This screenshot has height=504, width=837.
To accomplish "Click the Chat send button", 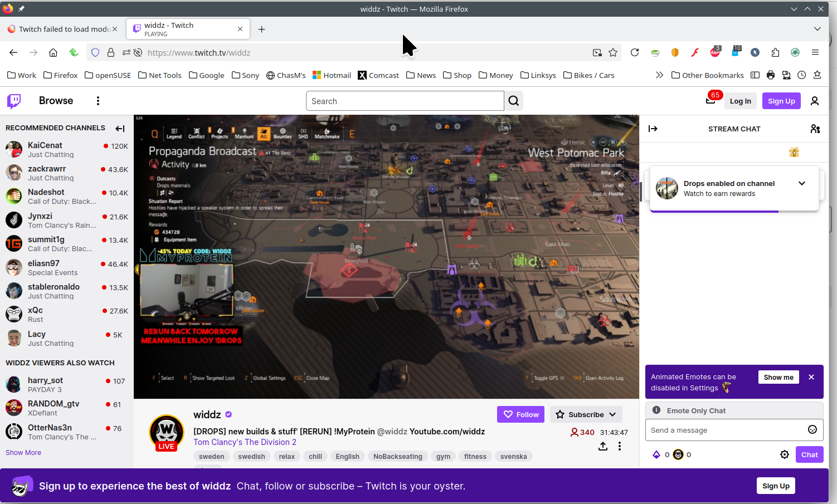I will point(809,454).
